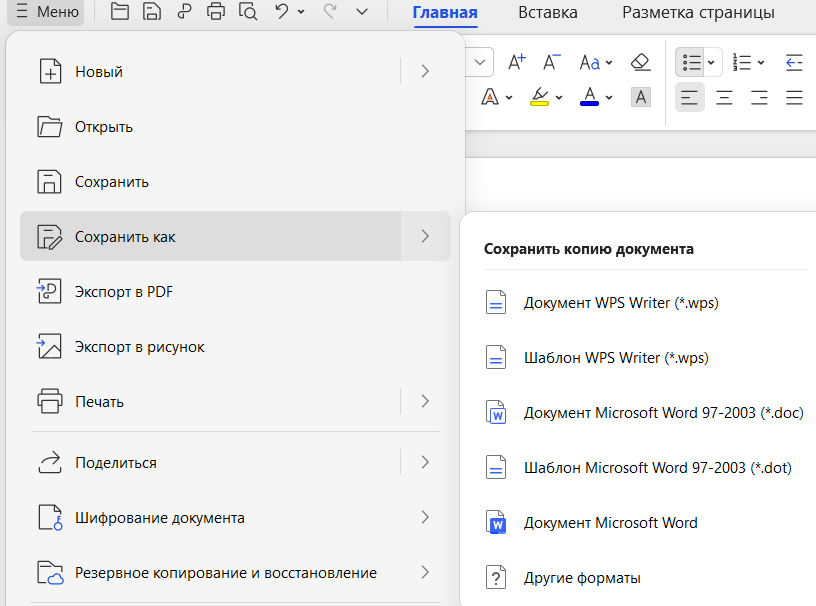Select the Новый menu item
This screenshot has width=816, height=606.
click(x=210, y=71)
